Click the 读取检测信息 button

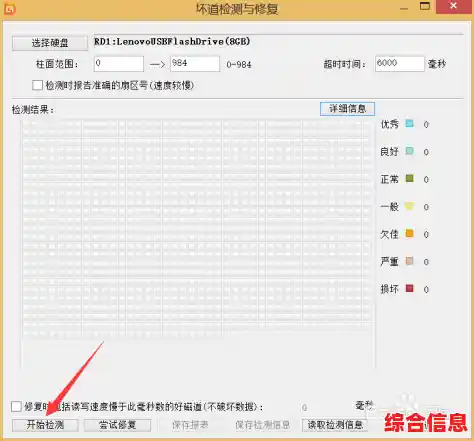click(335, 425)
